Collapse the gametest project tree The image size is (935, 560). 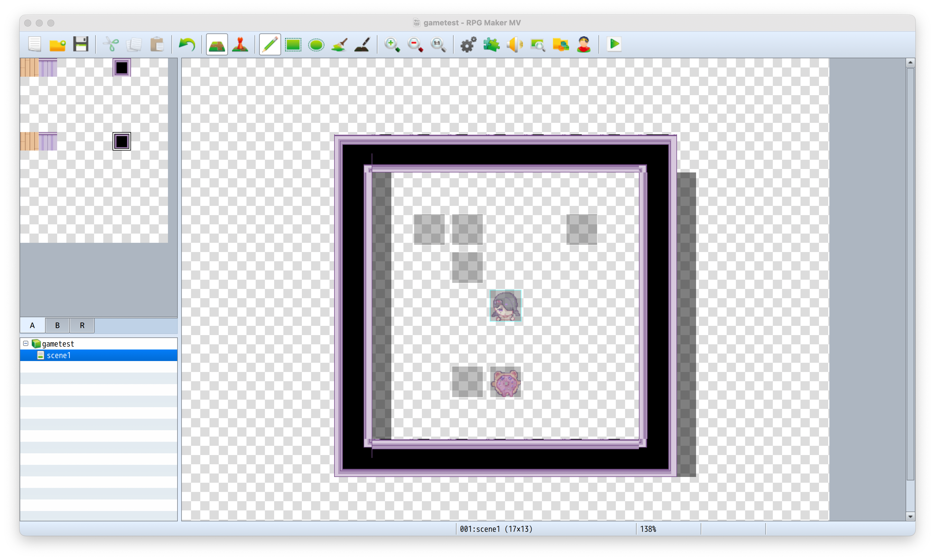26,343
